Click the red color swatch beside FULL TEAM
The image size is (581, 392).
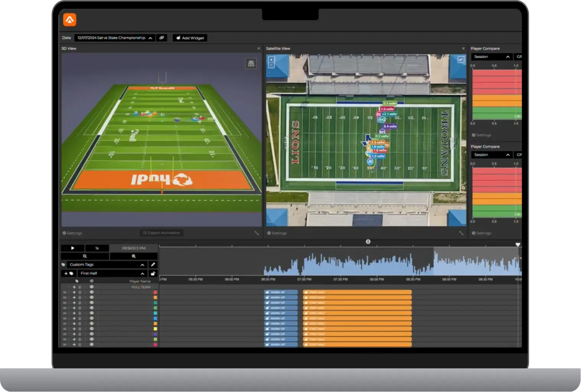[155, 291]
